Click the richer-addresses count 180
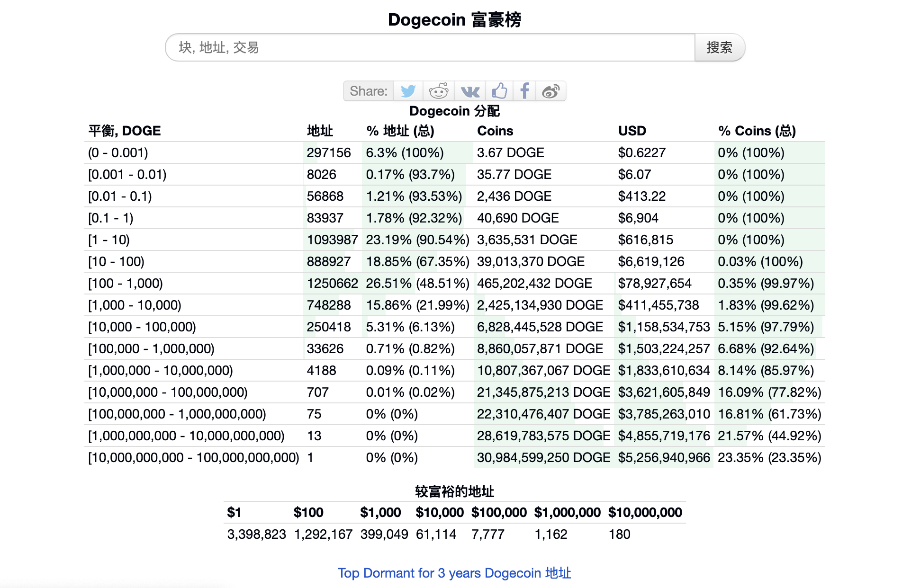 [x=619, y=534]
